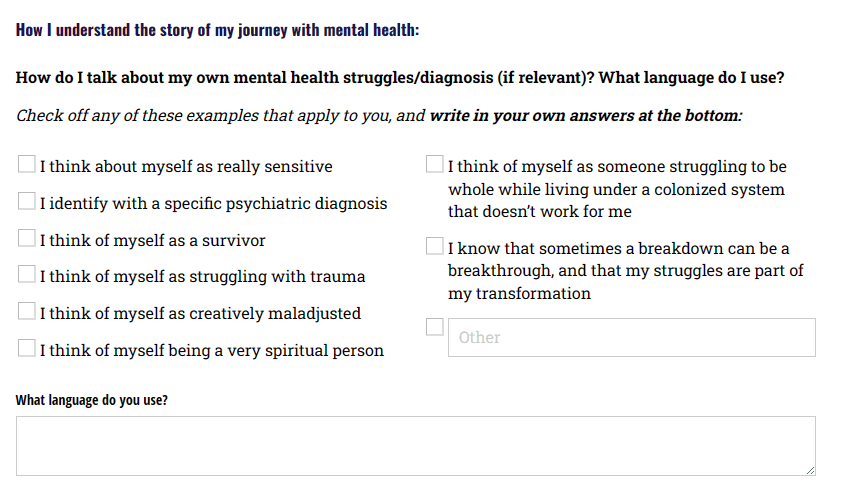Toggle the 'breakdown can be a breakthrough' checkbox
The height and width of the screenshot is (495, 851).
pos(435,247)
